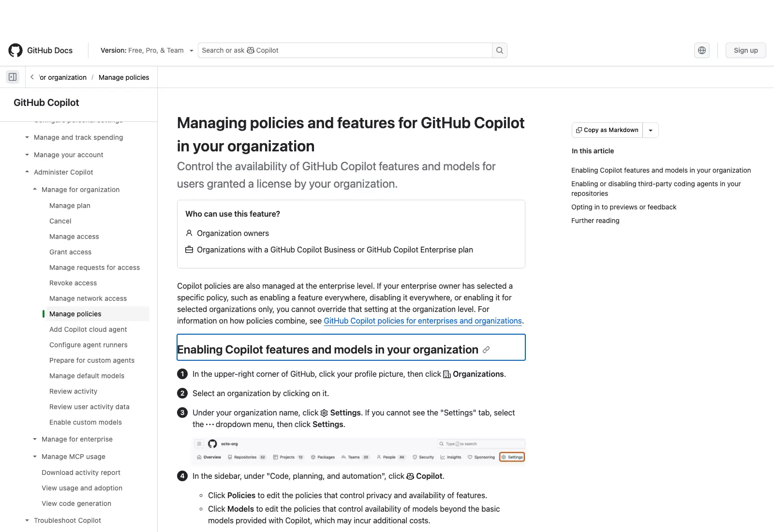Select View usage and adoption

(82, 488)
